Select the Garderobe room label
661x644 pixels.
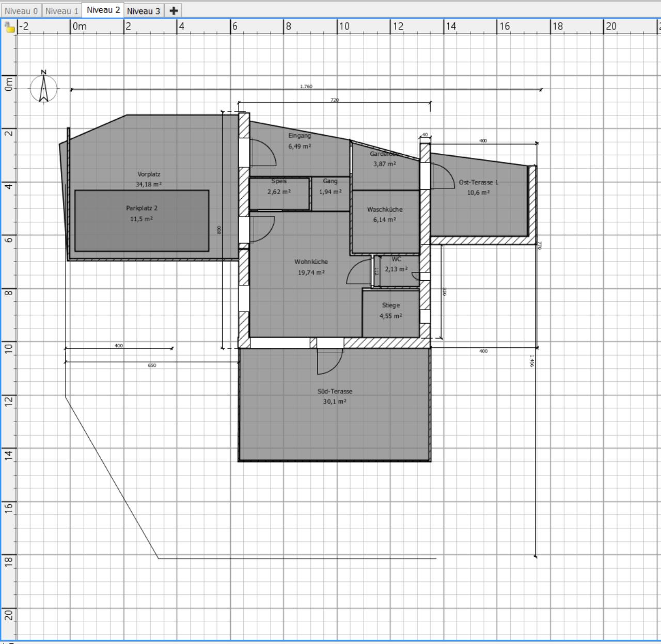384,154
